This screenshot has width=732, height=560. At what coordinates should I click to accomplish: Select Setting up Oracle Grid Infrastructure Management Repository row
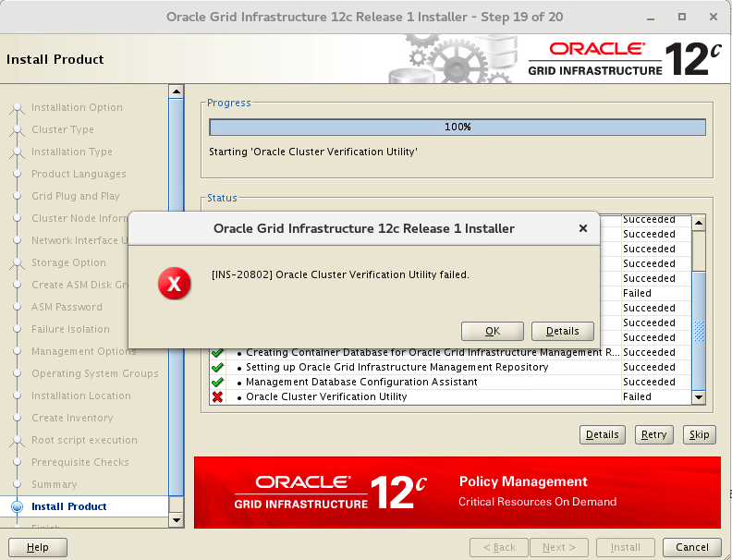pyautogui.click(x=450, y=367)
